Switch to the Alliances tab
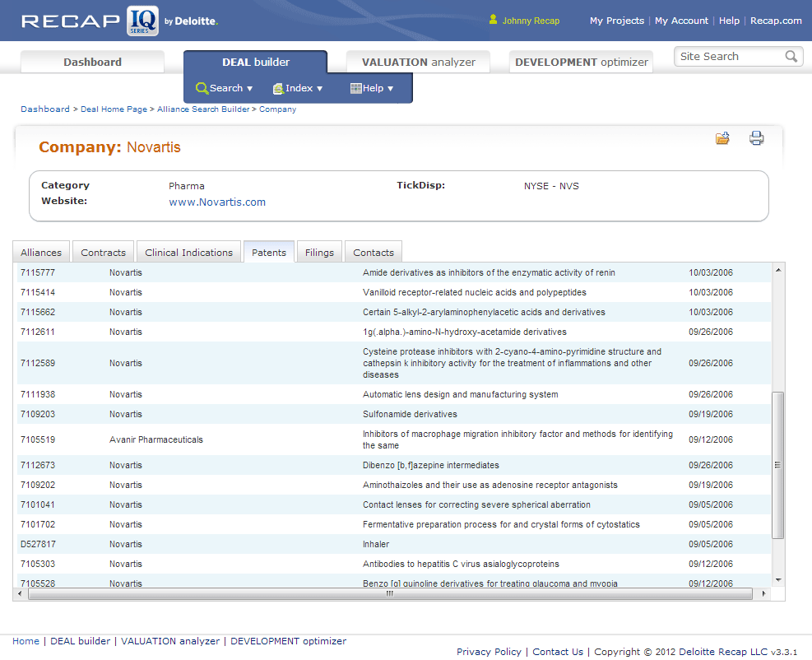 pyautogui.click(x=41, y=253)
